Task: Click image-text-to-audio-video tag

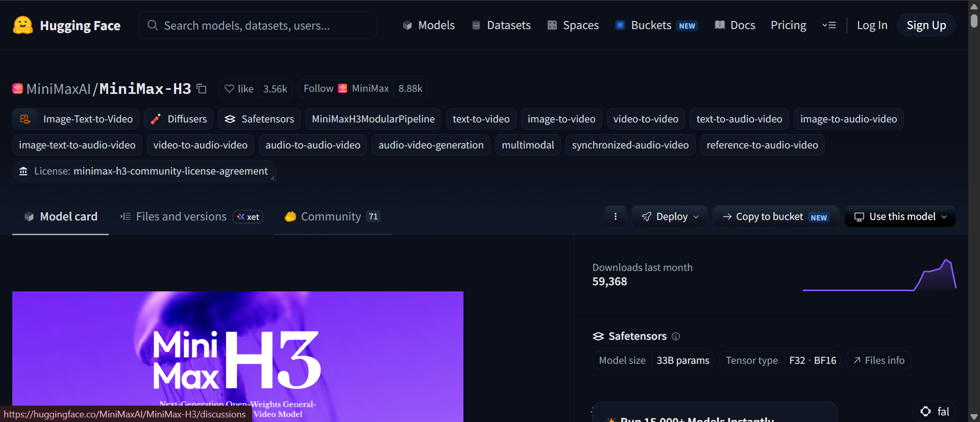Action: [77, 145]
